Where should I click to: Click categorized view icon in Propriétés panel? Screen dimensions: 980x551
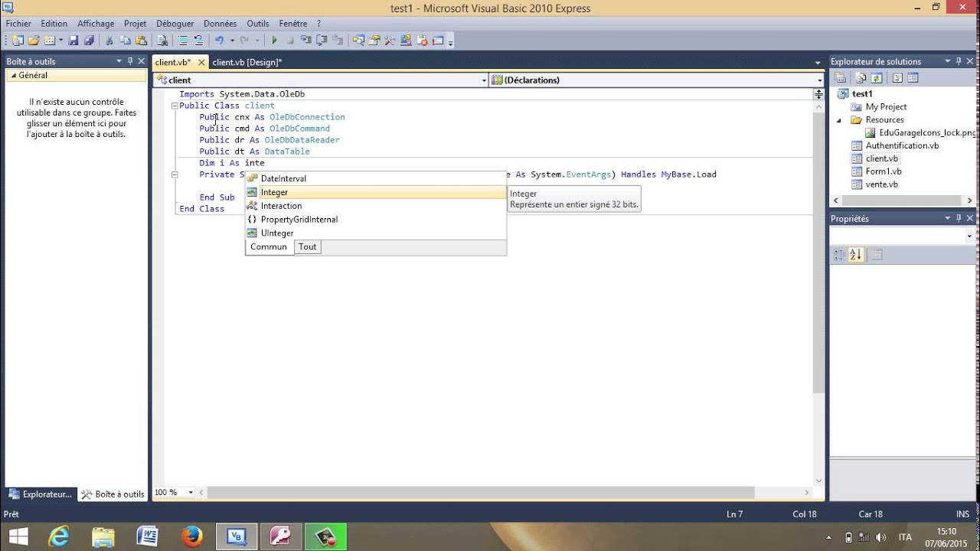(839, 255)
